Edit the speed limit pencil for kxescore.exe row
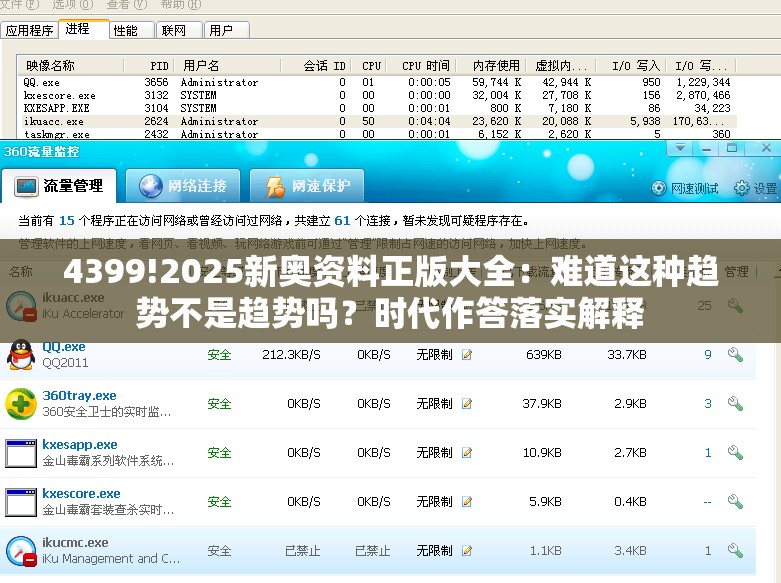781x583 pixels. 467,501
